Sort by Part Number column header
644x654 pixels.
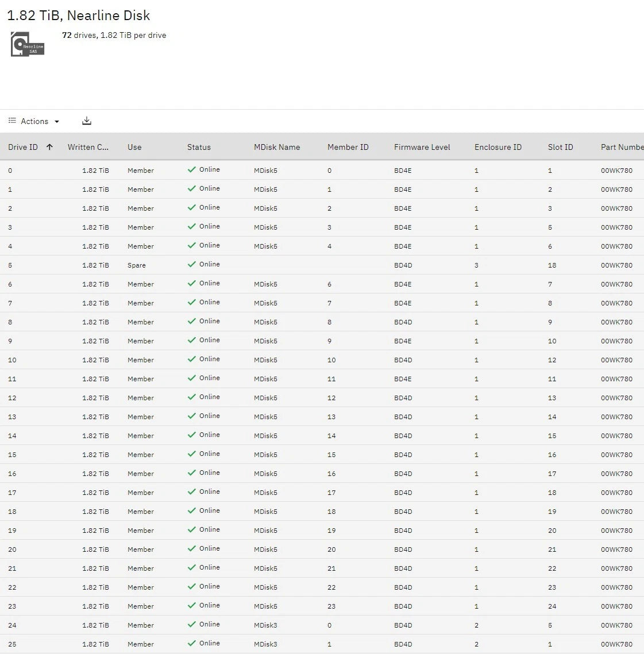tap(622, 147)
